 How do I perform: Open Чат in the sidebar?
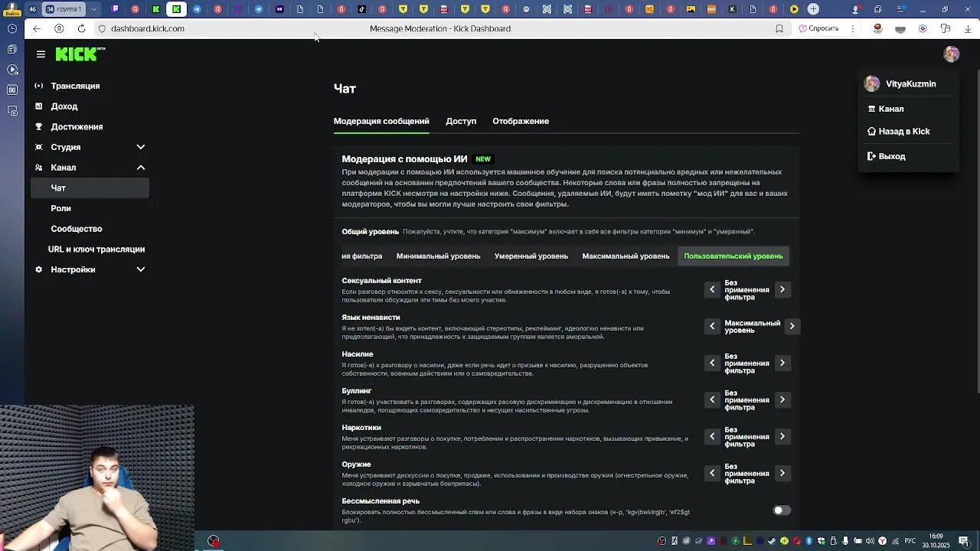[x=90, y=188]
